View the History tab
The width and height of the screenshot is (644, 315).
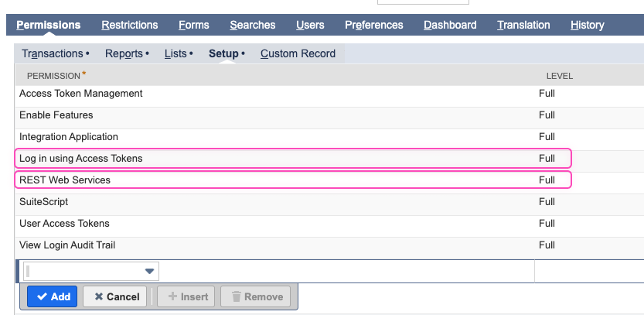tap(587, 25)
